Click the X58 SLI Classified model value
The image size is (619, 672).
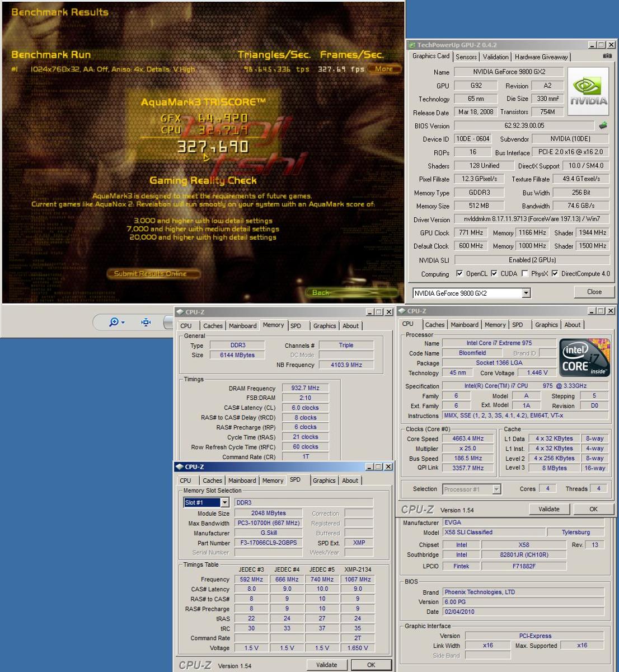click(494, 533)
